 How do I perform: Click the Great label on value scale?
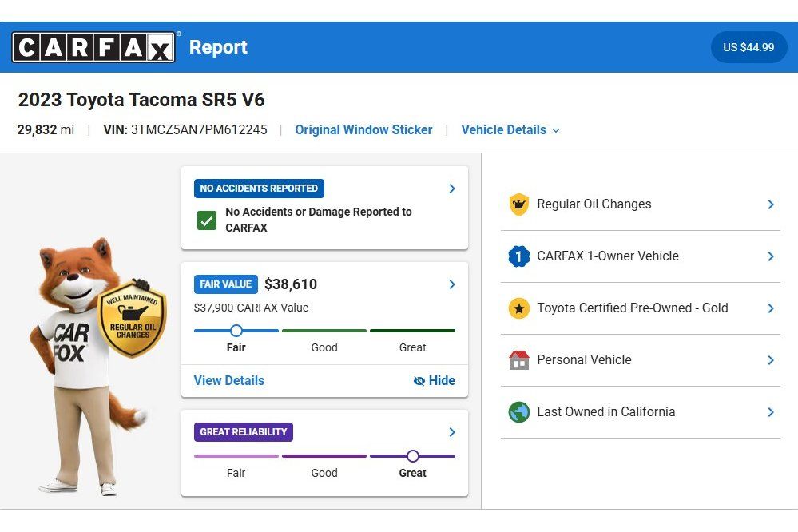pos(413,347)
